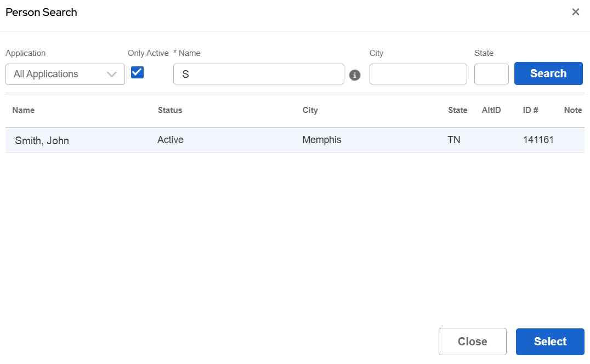Click the State column header in the results
This screenshot has width=590, height=364.
[457, 110]
